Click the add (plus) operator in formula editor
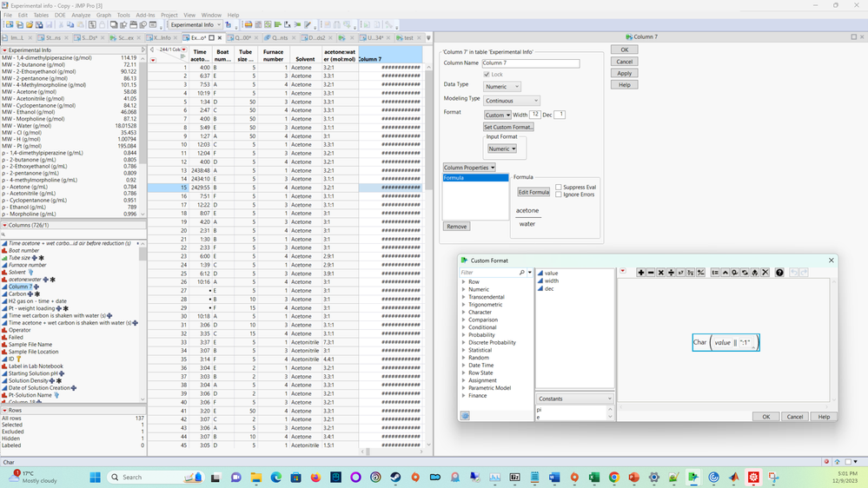The width and height of the screenshot is (868, 488). pos(641,273)
